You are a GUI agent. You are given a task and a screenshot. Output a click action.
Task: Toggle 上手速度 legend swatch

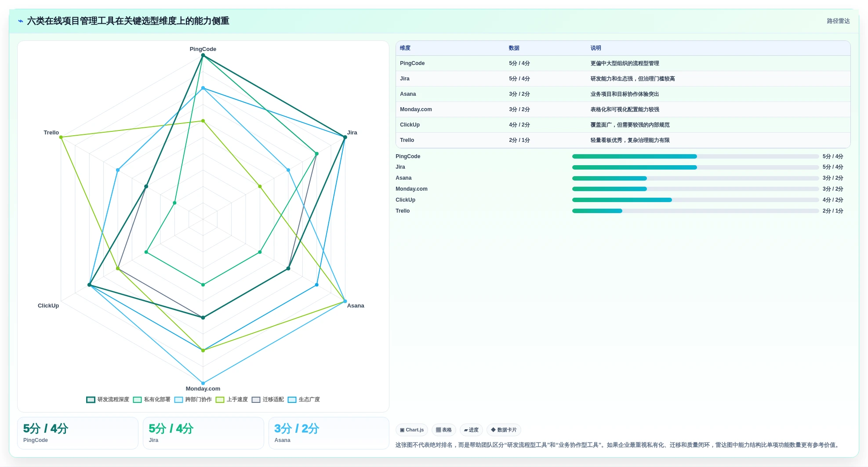tap(220, 400)
